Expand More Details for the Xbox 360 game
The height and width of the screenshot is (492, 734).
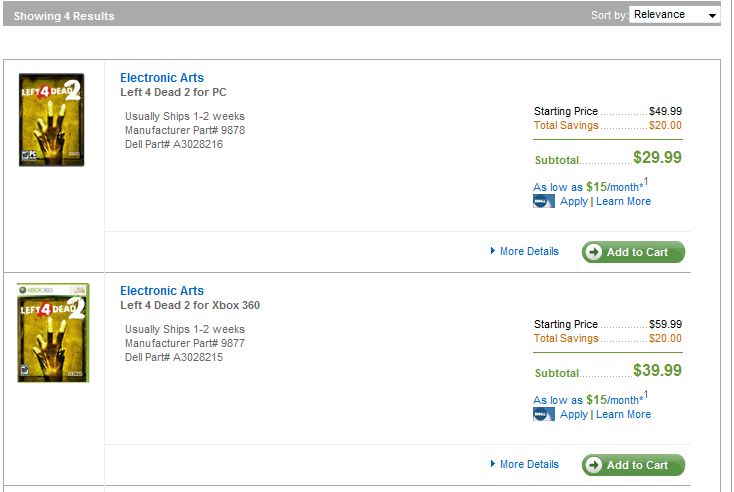(x=529, y=464)
